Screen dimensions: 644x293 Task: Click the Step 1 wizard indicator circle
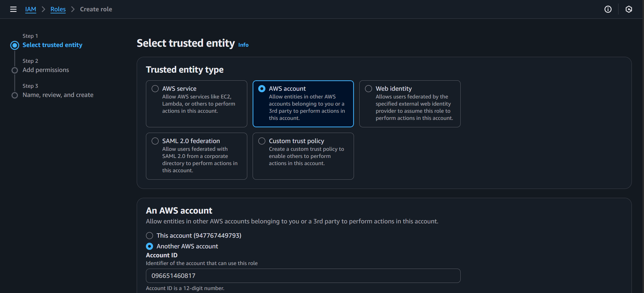(15, 45)
